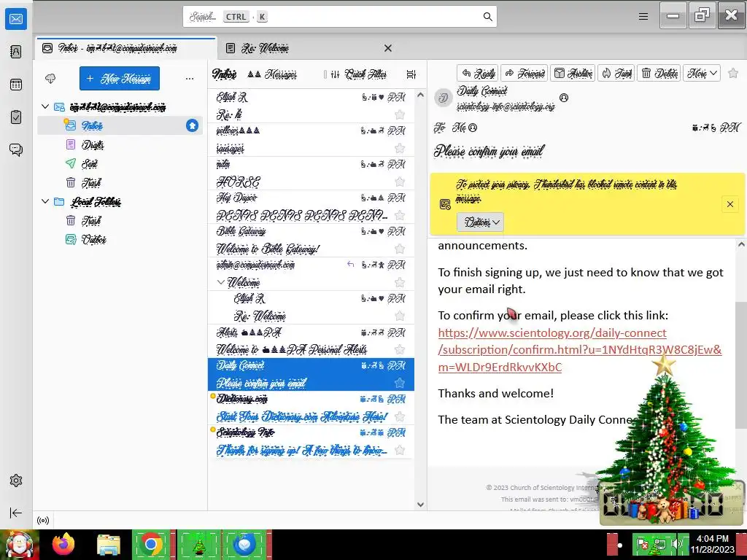Viewport: 747px width, 560px height.
Task: Open the Calendar space
Action: tap(16, 85)
